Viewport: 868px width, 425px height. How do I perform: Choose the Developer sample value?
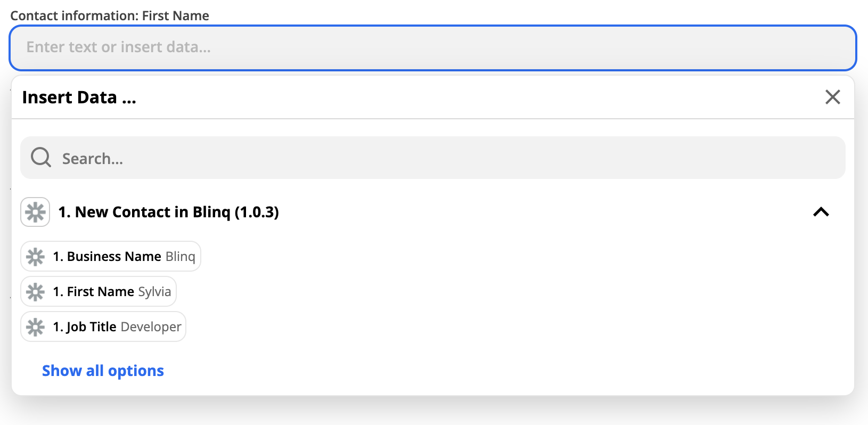click(151, 327)
